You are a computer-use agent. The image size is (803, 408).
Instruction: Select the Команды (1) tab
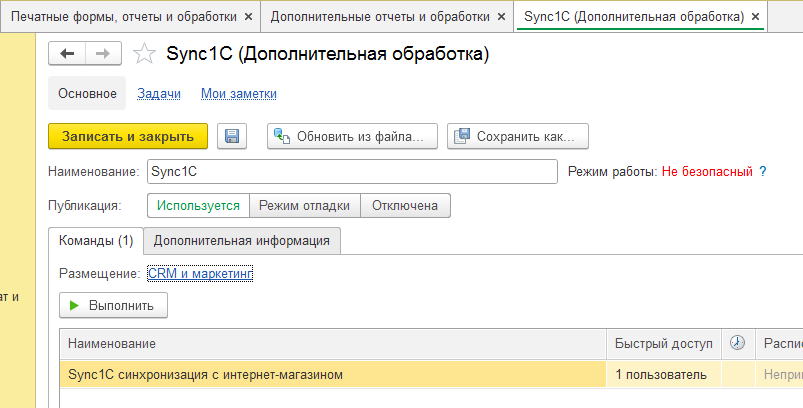click(x=96, y=240)
